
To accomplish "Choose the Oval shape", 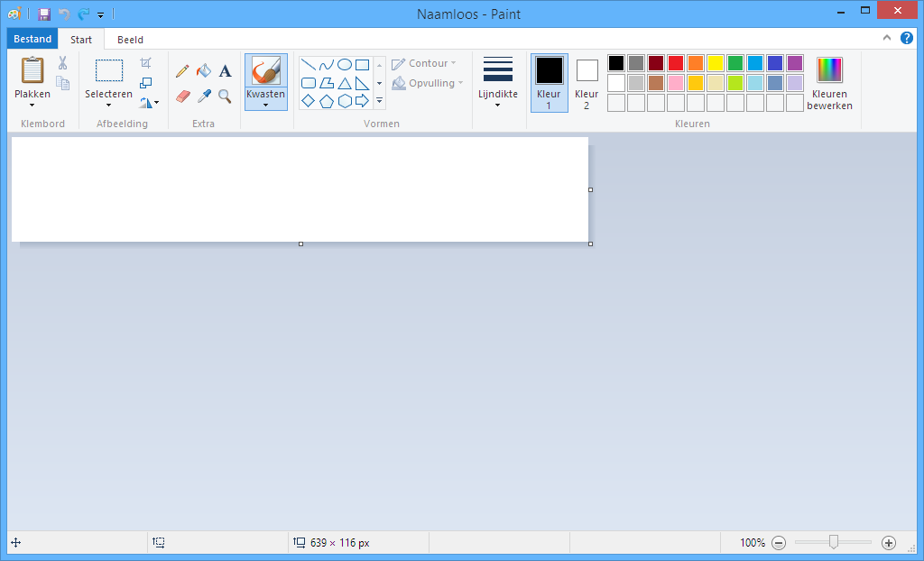I will pyautogui.click(x=345, y=65).
